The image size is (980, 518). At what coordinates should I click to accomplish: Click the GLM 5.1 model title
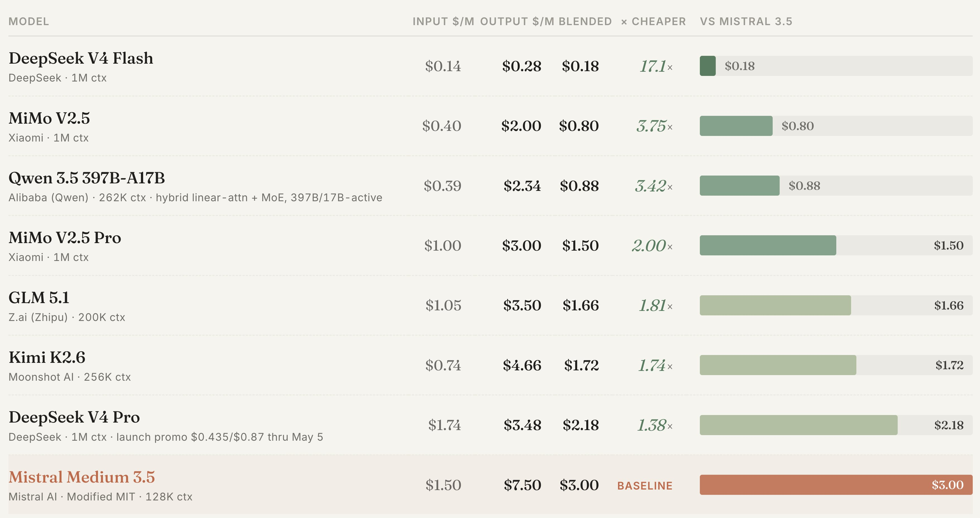(x=39, y=298)
